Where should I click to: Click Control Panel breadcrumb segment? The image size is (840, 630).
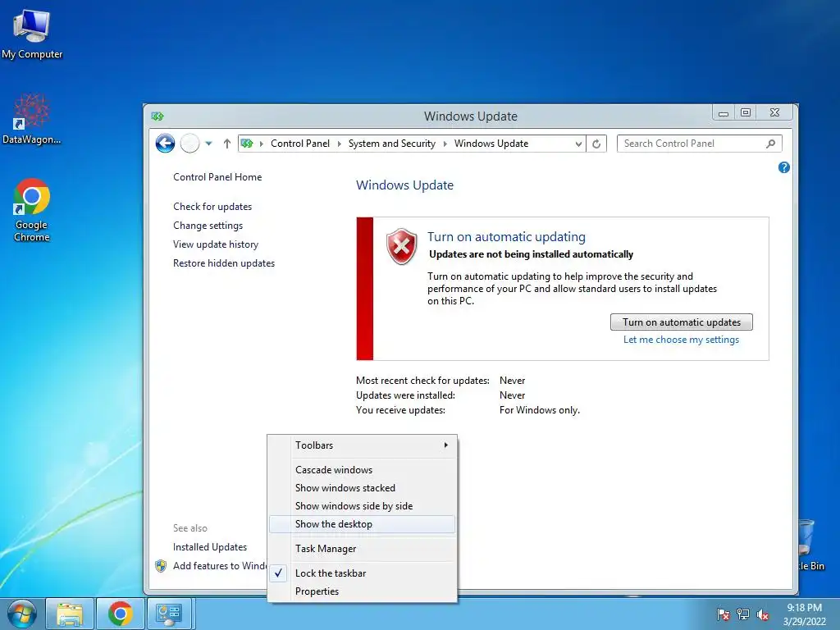pos(300,144)
